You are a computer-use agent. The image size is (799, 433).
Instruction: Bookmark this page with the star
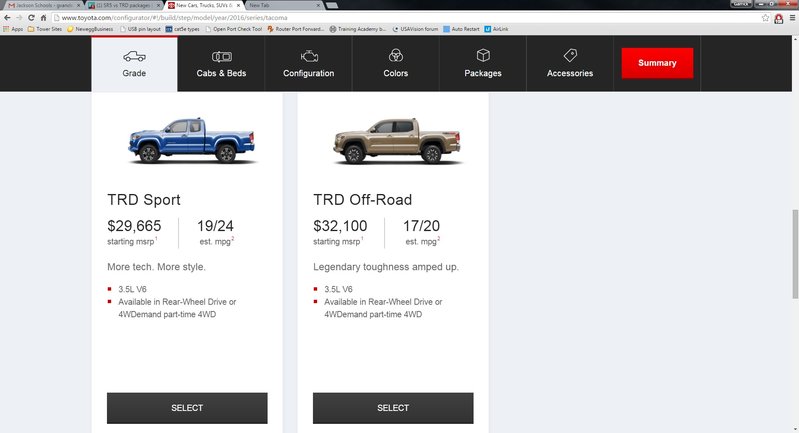(x=765, y=18)
